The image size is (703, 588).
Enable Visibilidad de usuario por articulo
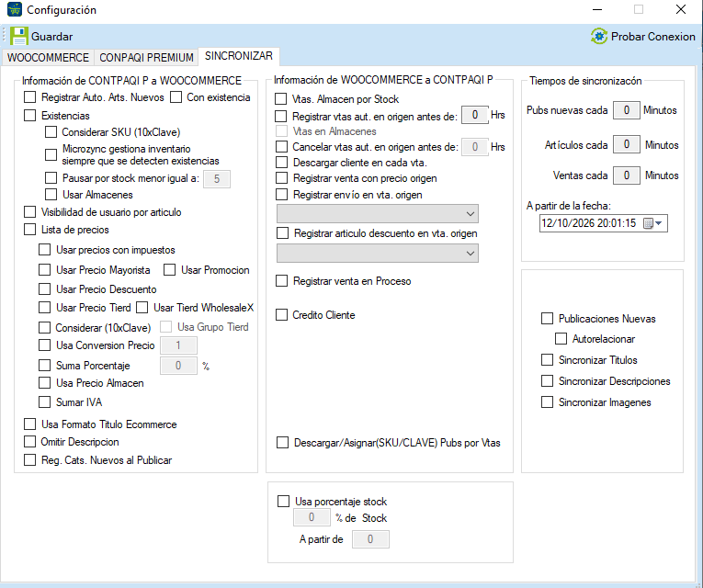30,212
